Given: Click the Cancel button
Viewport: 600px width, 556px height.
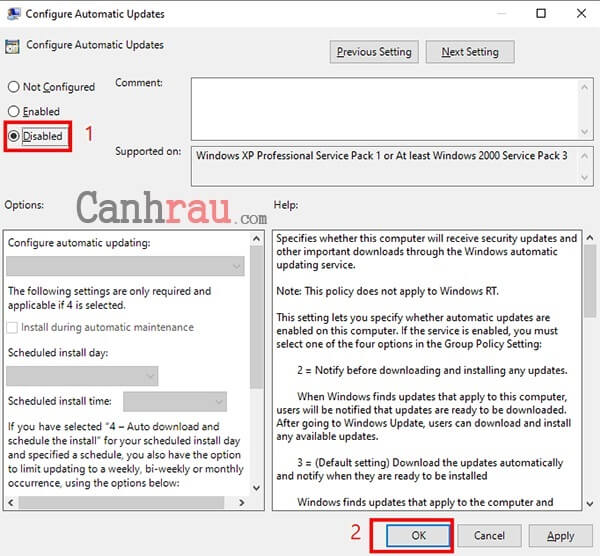Looking at the screenshot, I should (x=489, y=535).
